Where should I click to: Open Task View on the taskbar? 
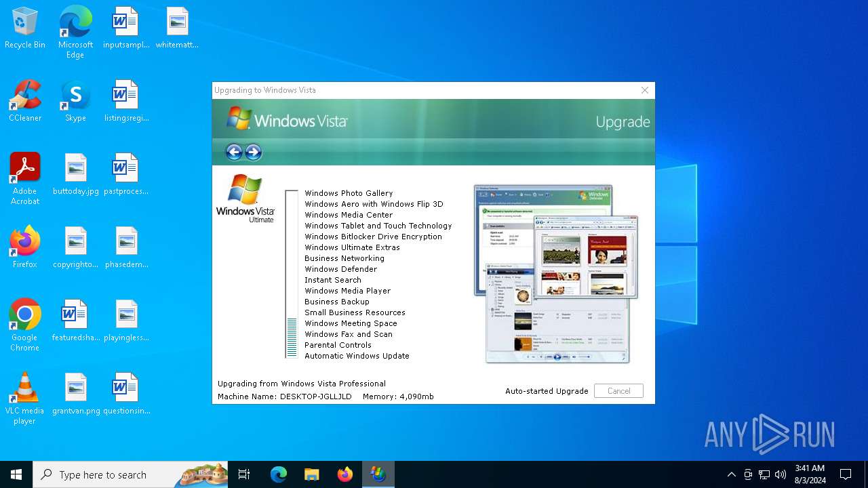pos(244,474)
